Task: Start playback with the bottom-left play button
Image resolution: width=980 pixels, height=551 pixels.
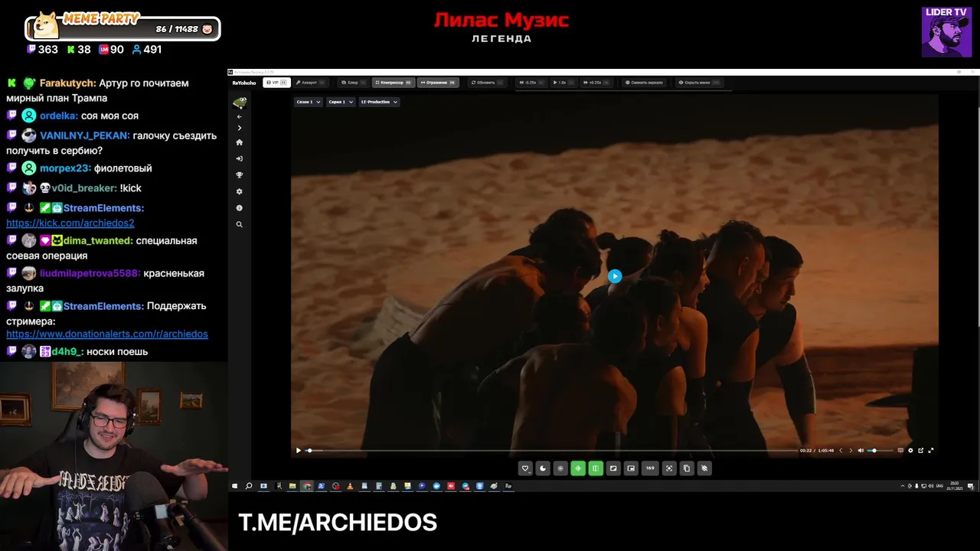Action: [x=299, y=451]
